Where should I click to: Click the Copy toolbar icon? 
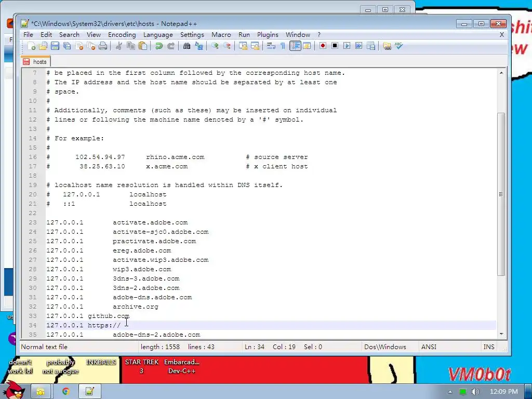pos(130,46)
